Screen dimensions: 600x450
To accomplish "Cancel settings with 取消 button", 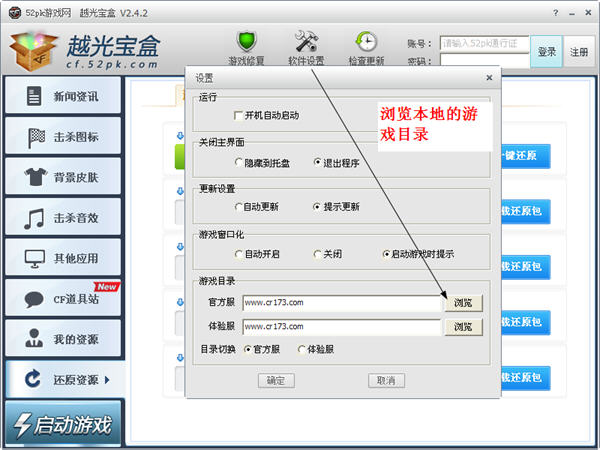I will [x=386, y=380].
